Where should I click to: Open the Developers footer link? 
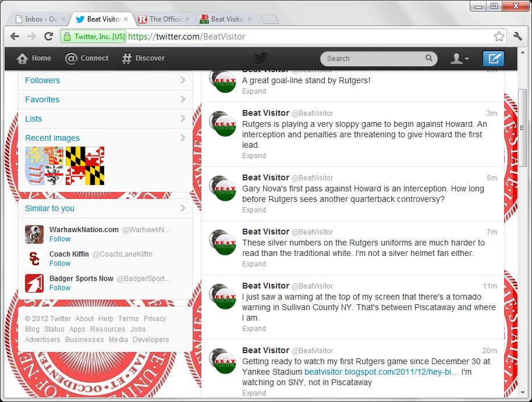151,340
